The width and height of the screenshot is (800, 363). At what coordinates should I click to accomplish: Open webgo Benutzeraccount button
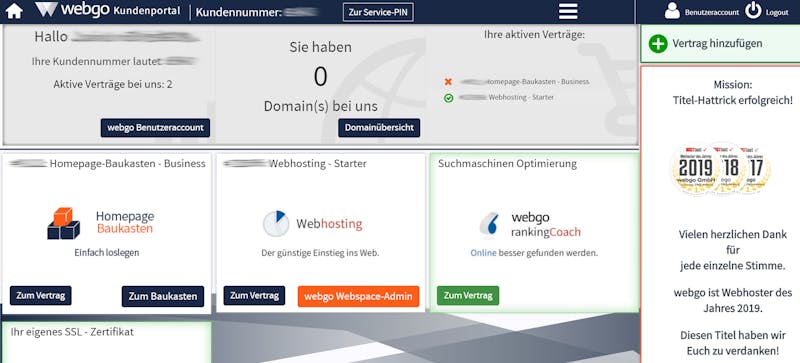click(155, 128)
